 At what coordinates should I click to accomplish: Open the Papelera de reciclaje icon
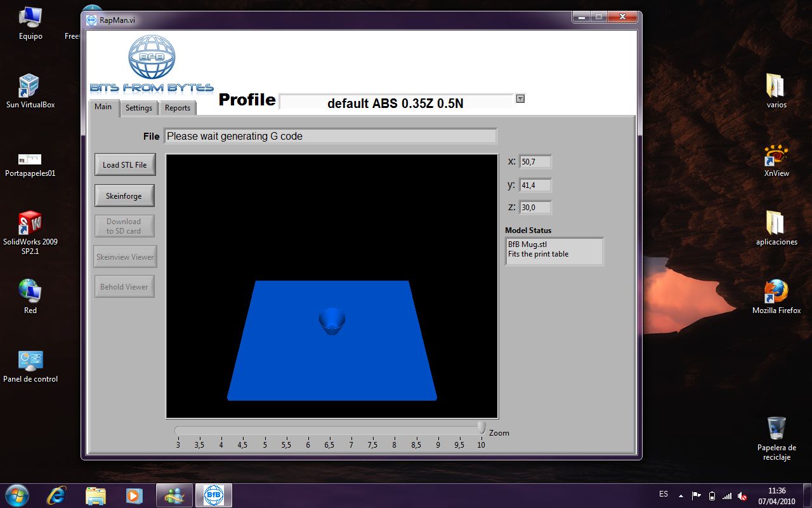776,429
